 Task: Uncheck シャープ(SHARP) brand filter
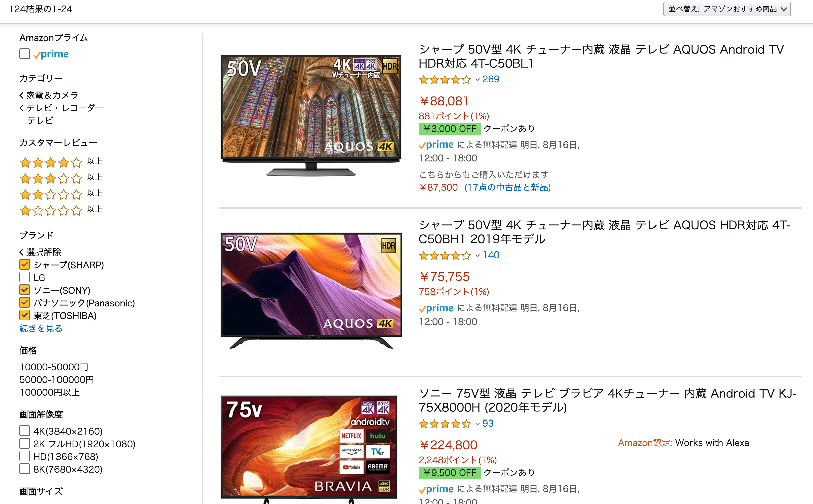point(25,265)
